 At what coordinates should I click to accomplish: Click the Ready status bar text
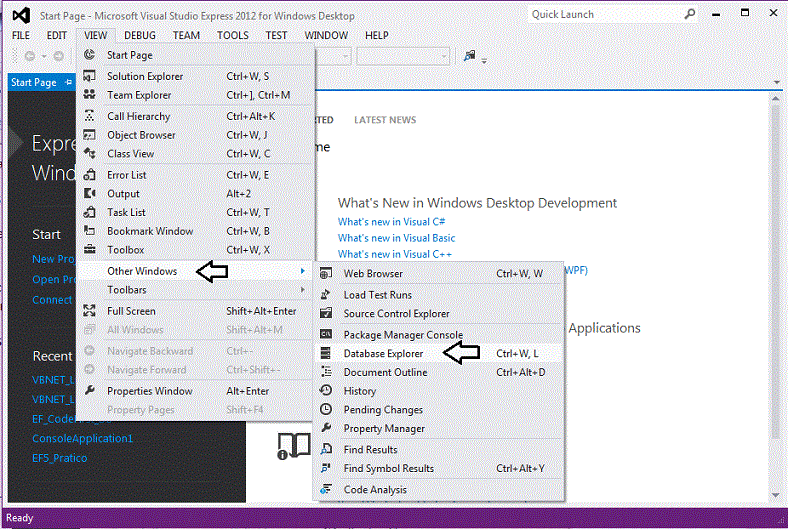point(20,518)
